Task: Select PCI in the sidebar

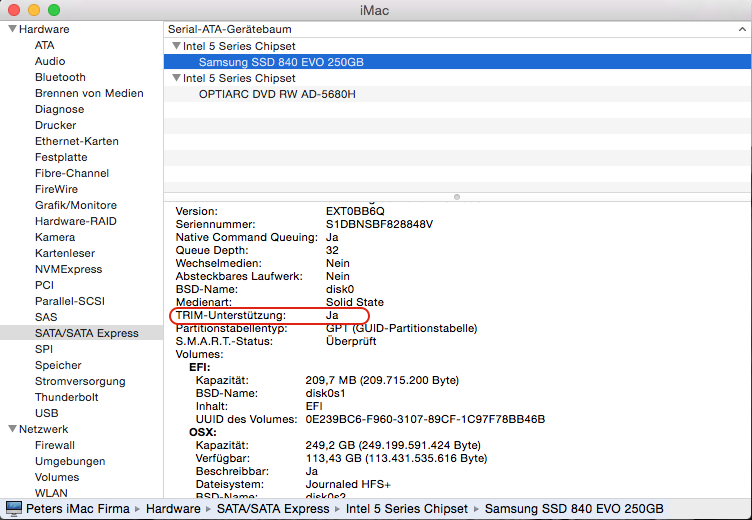Action: pos(44,285)
